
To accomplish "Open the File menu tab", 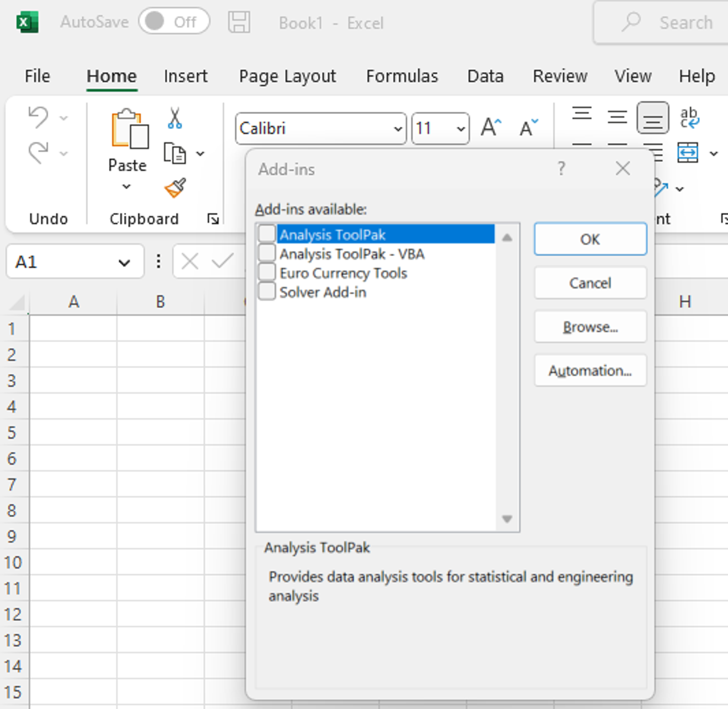I will [x=37, y=76].
